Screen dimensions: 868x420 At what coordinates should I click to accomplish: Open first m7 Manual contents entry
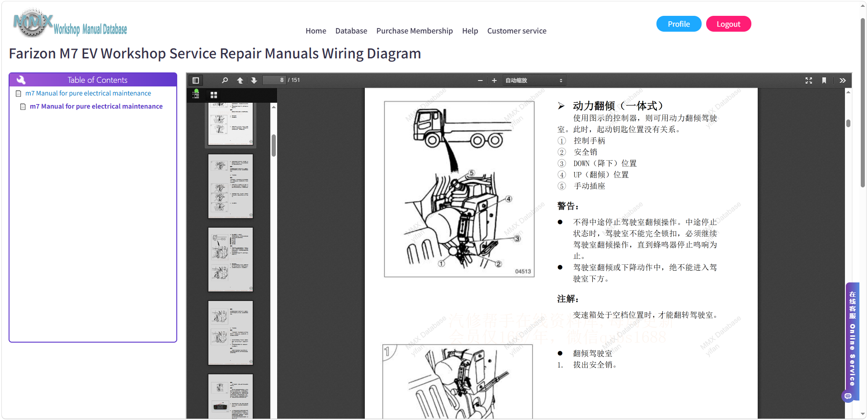[88, 93]
